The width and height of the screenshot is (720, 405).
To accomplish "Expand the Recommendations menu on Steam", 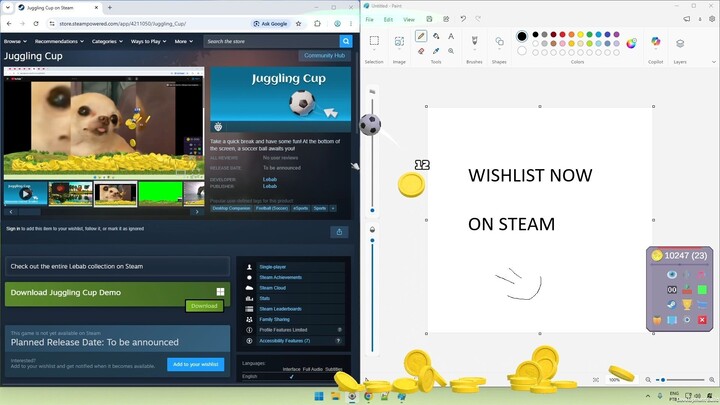I will point(59,41).
